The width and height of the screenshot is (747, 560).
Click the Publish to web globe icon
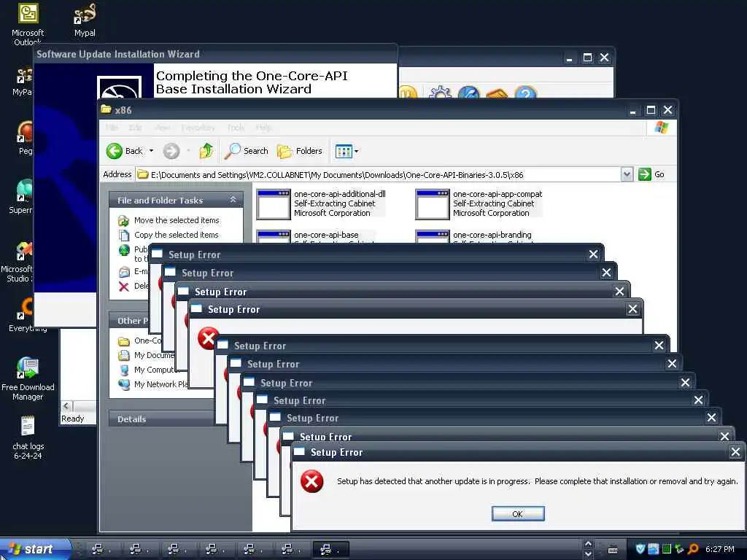(124, 250)
